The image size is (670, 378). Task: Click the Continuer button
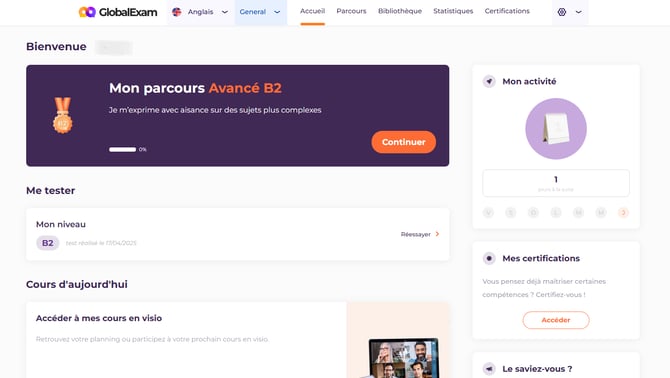(403, 142)
